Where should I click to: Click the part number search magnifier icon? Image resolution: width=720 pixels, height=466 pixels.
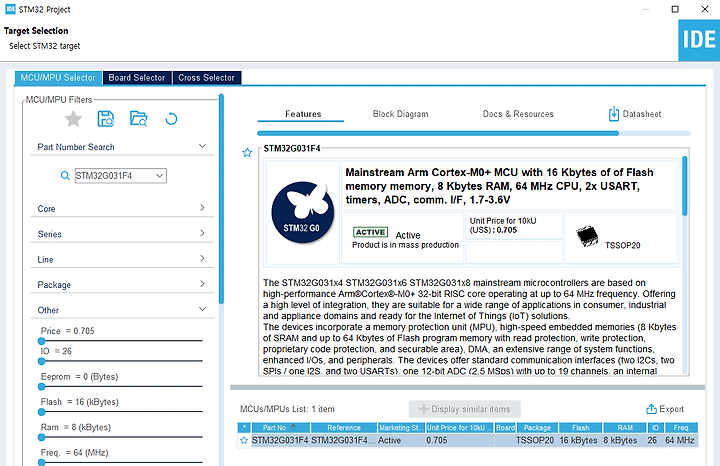tap(65, 175)
